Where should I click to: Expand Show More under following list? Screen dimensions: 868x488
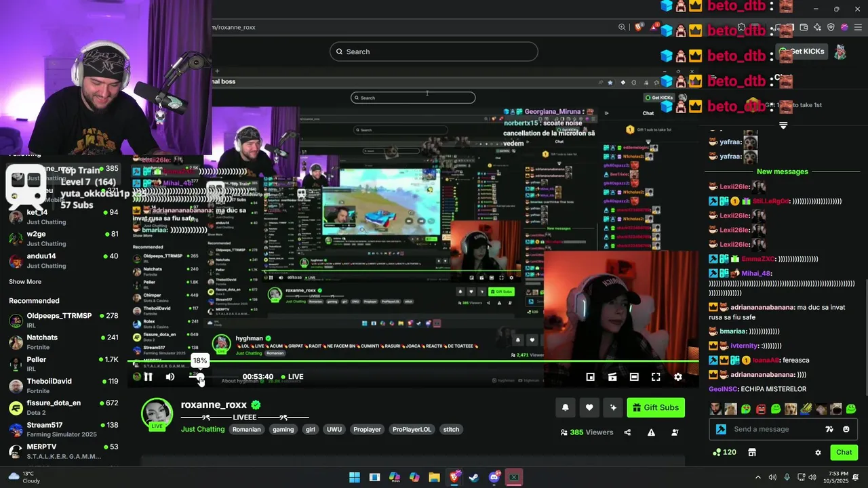25,281
